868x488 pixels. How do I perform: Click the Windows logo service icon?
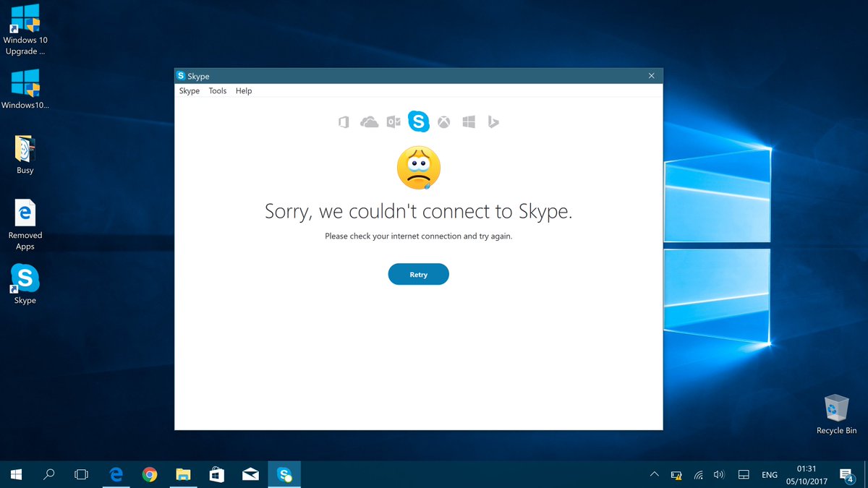pos(469,122)
